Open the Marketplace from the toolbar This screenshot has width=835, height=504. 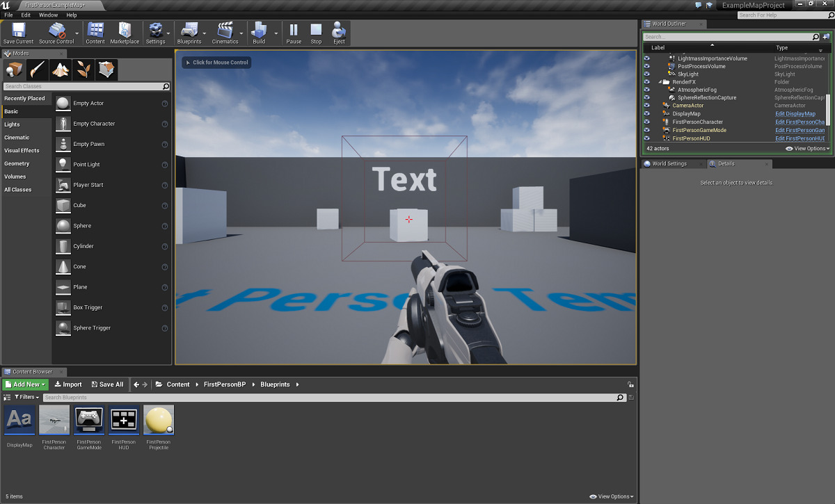coord(125,33)
